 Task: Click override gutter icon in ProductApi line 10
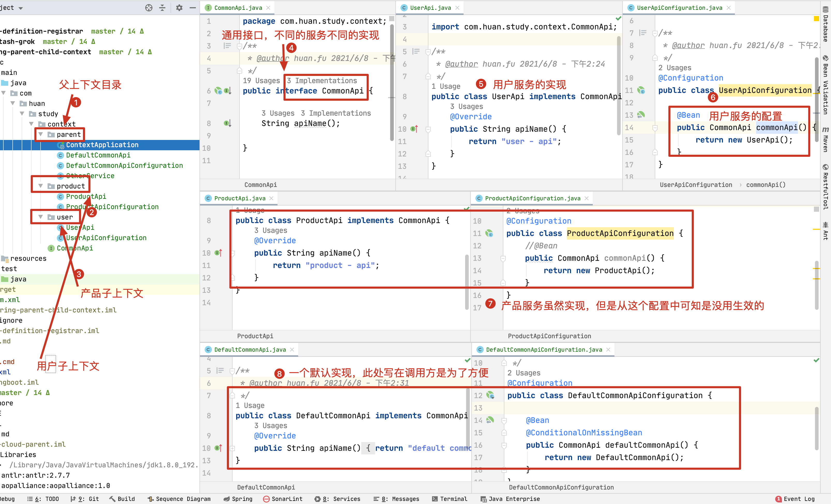pyautogui.click(x=219, y=253)
